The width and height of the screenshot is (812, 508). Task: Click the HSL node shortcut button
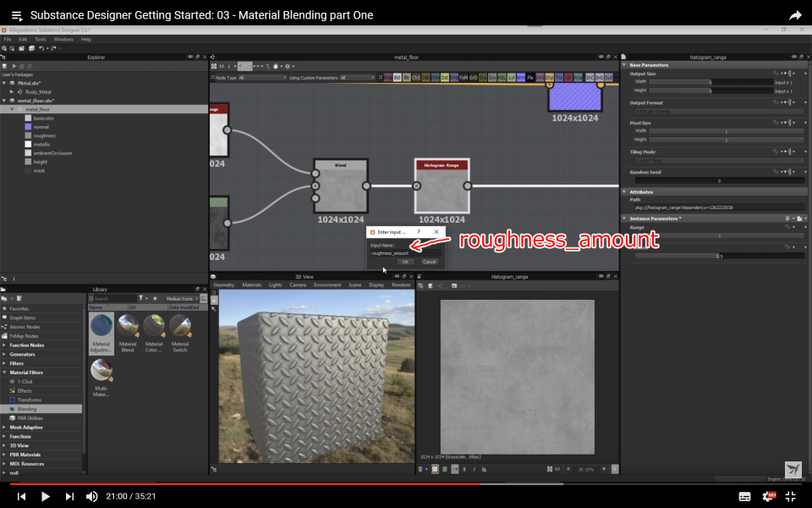pos(502,77)
